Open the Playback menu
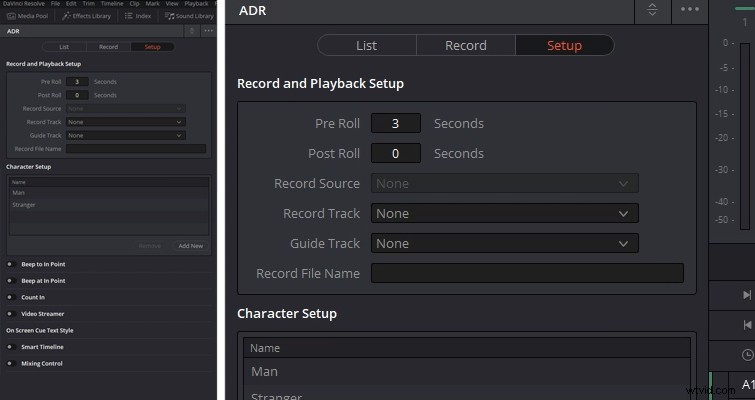The image size is (755, 400). click(196, 3)
